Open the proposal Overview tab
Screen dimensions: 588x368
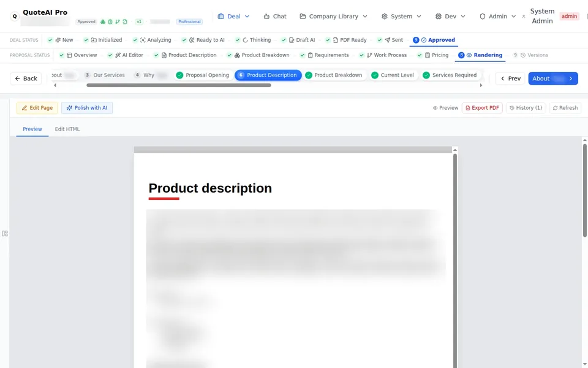(78, 55)
